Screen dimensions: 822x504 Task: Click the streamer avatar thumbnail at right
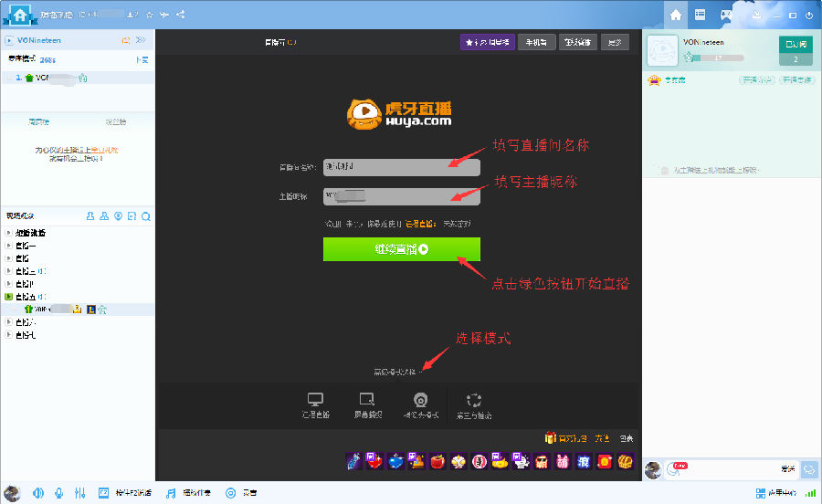point(663,50)
